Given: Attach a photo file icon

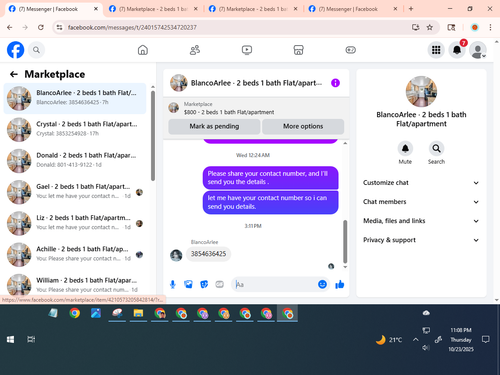Looking at the screenshot, I should [x=188, y=284].
